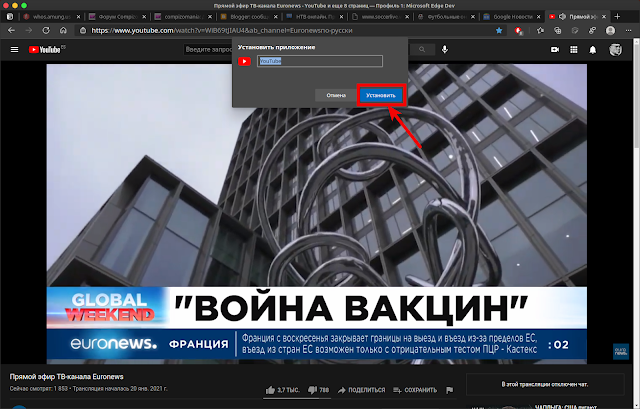
Task: Go to YouTube home via logo
Action: [x=46, y=49]
